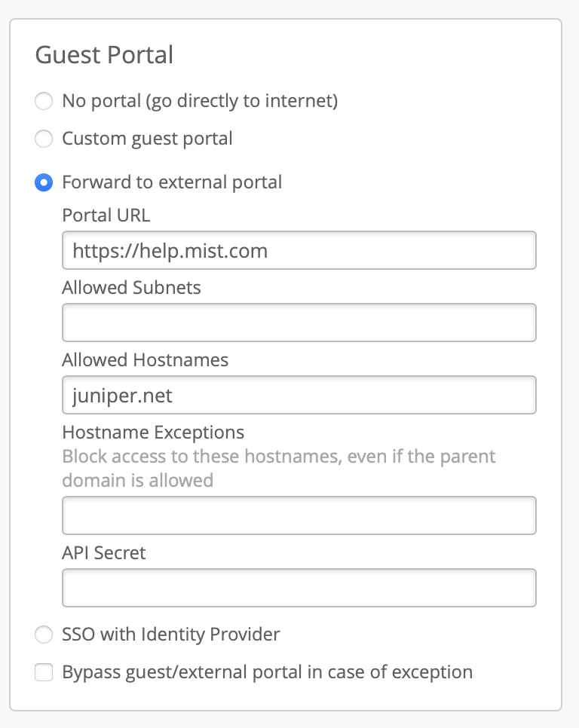The height and width of the screenshot is (728, 579).
Task: Click the 'Bypass guest/external portal in case of exception' text
Action: click(267, 672)
